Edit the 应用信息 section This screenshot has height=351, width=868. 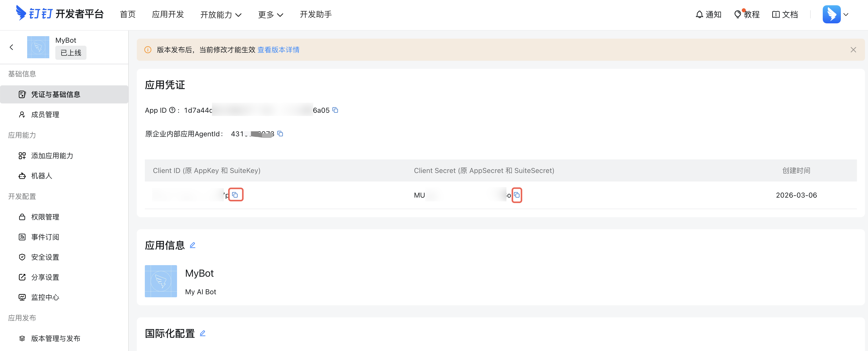[x=192, y=245]
